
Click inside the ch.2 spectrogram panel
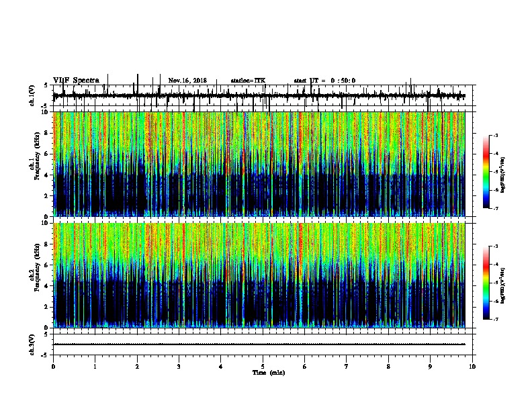[x=259, y=275]
